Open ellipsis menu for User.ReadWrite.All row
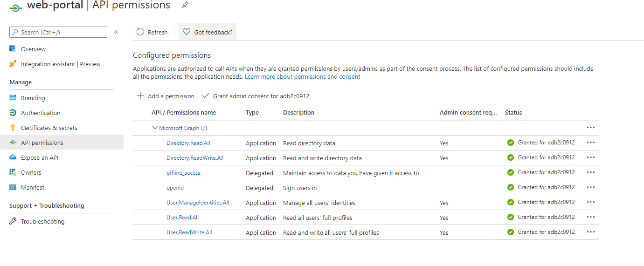The width and height of the screenshot is (644, 266). click(591, 232)
